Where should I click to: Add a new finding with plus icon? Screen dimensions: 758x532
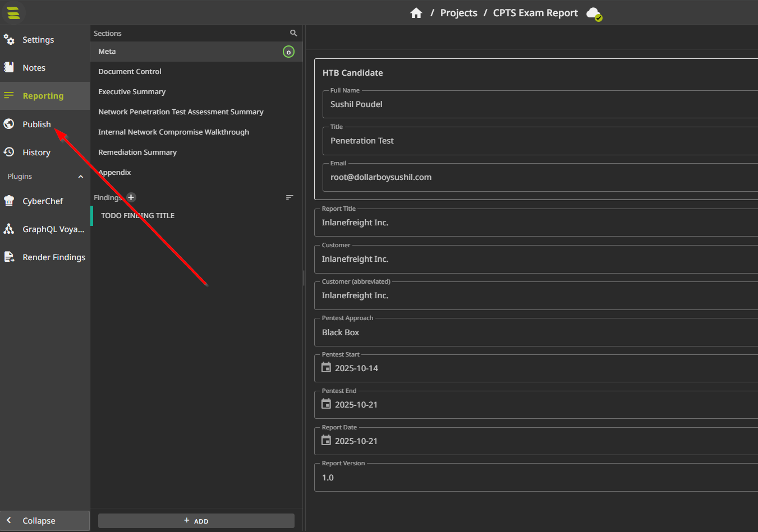point(131,197)
